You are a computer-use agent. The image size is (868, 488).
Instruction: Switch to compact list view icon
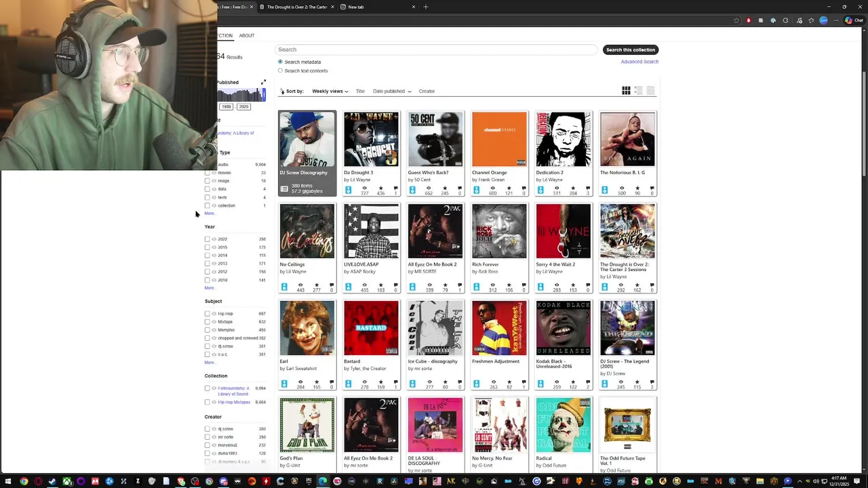[x=650, y=90]
